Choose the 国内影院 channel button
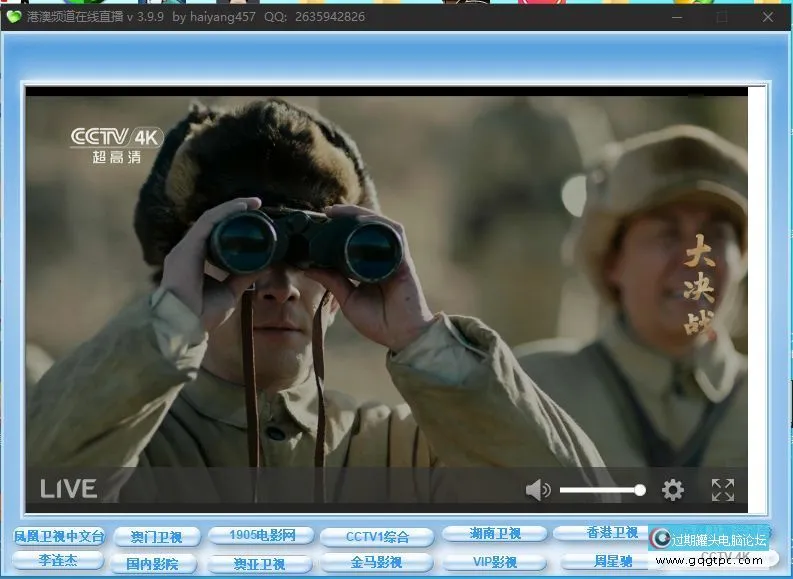793x579 pixels. click(x=152, y=564)
